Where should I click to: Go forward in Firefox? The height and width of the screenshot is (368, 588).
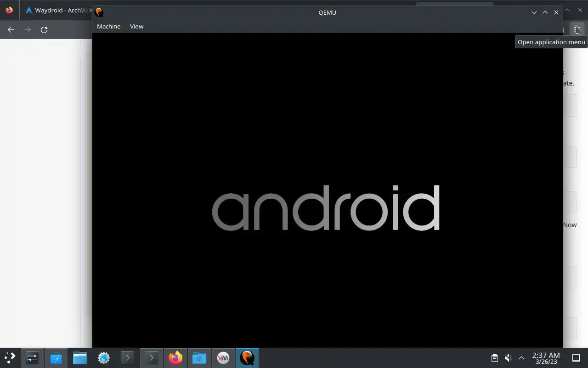tap(28, 29)
